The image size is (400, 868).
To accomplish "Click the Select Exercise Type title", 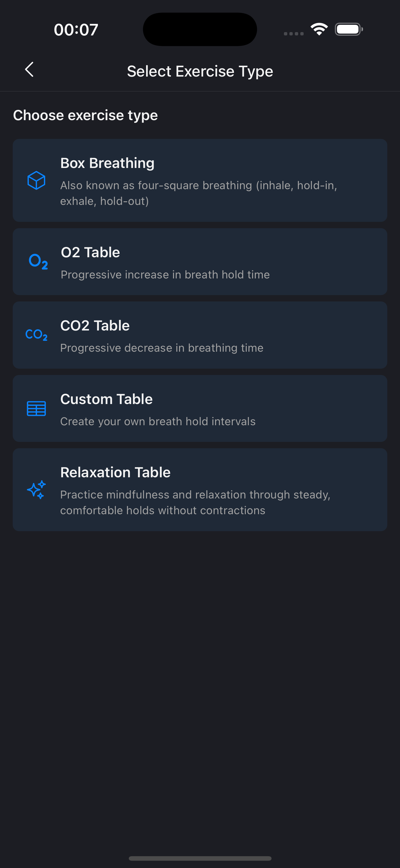I will (200, 71).
